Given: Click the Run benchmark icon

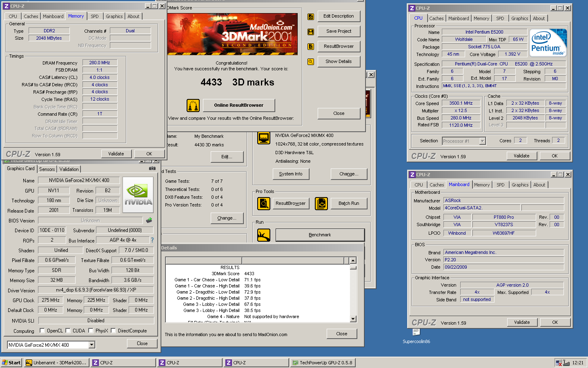Looking at the screenshot, I should (x=264, y=235).
